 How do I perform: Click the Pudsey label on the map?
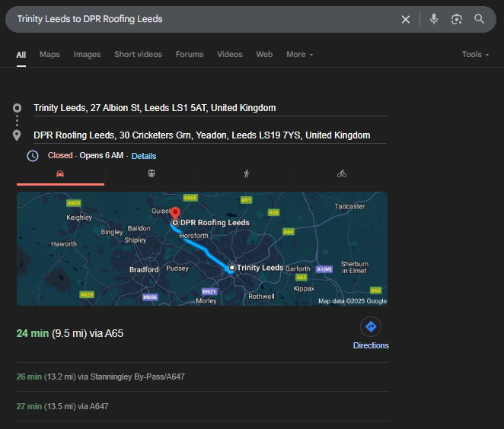tap(177, 268)
